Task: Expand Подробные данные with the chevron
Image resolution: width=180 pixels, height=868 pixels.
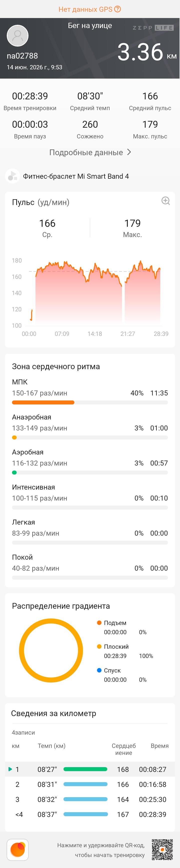Action: [x=129, y=152]
